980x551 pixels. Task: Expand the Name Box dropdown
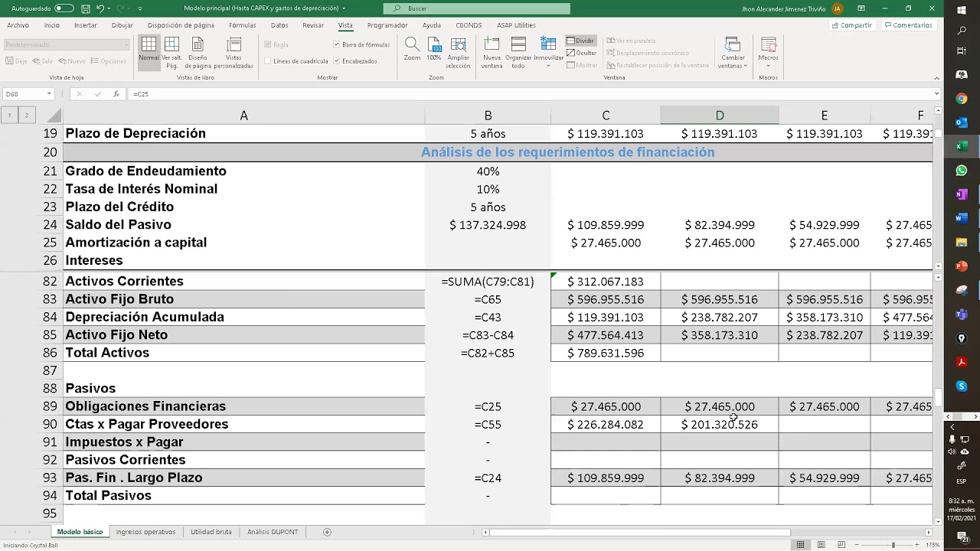pyautogui.click(x=49, y=93)
